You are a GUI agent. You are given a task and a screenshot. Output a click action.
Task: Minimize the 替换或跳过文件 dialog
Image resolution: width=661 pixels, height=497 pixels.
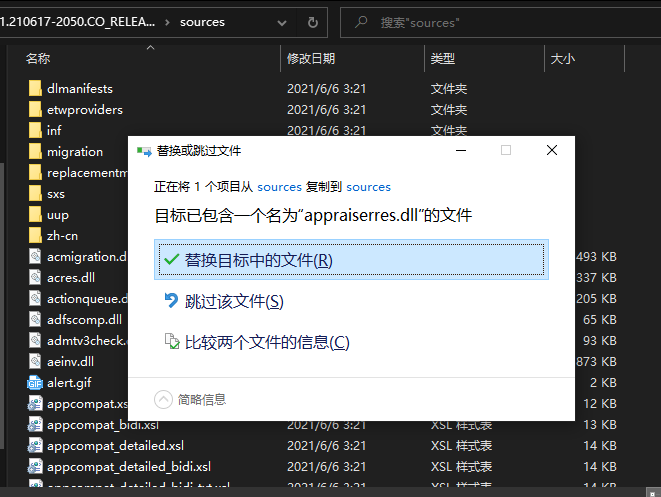(x=461, y=150)
